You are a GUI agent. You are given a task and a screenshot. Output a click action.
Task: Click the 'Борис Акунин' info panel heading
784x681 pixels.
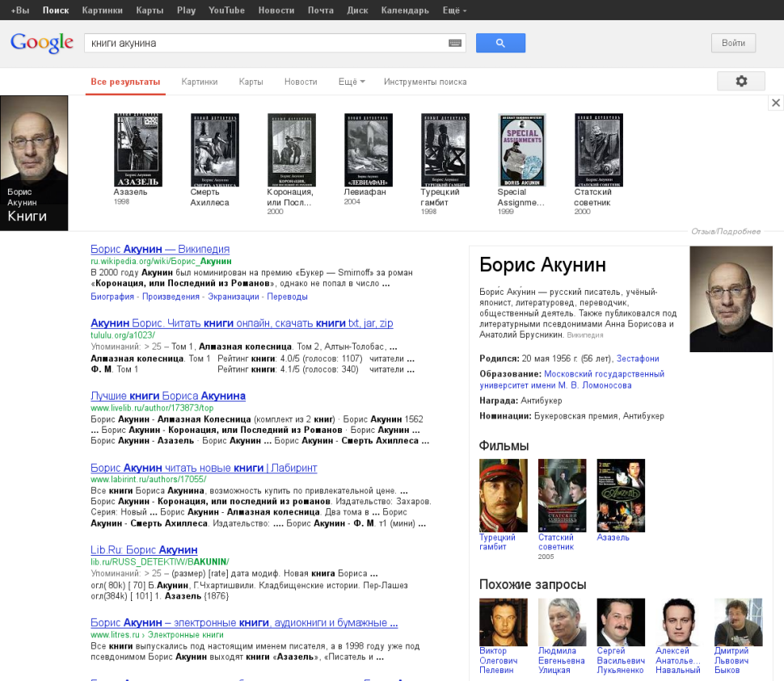pos(542,265)
